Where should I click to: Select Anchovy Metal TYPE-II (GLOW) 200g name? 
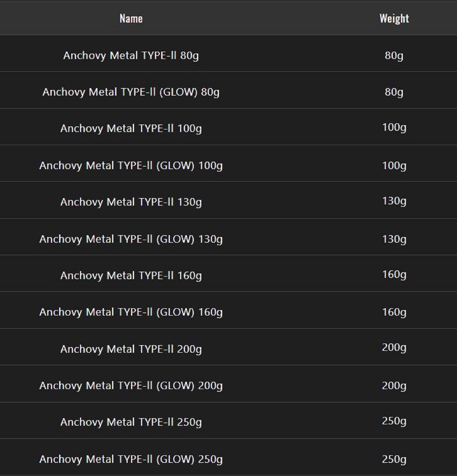point(131,386)
